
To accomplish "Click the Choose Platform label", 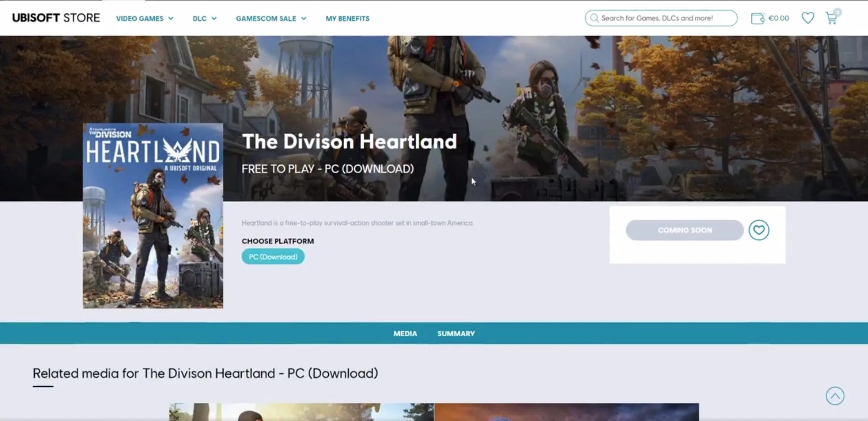I will point(278,241).
